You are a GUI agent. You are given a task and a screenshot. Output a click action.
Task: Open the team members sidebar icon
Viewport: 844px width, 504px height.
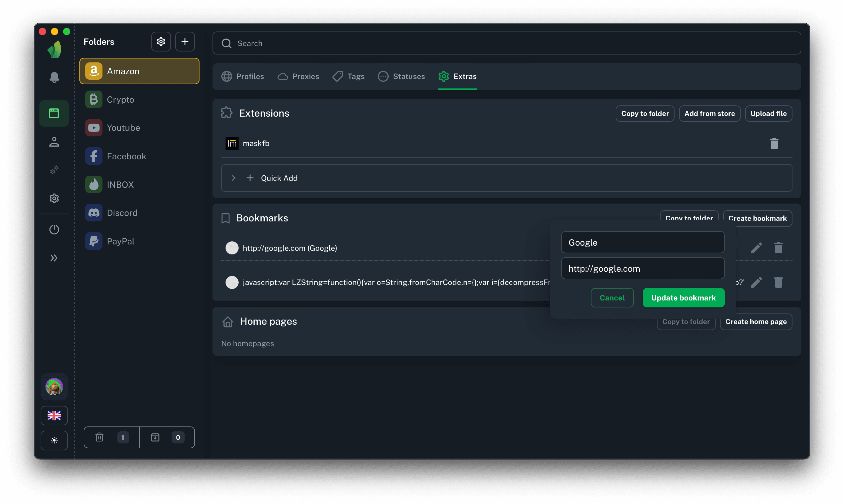(54, 142)
